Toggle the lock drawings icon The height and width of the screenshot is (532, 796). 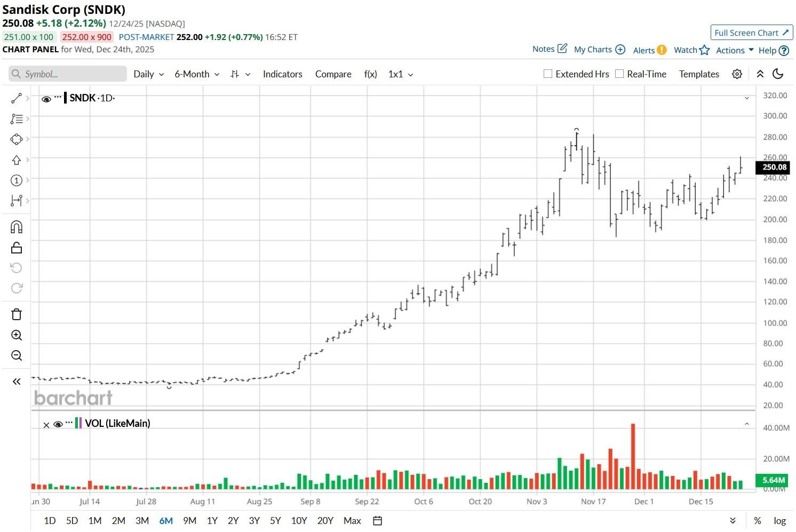pyautogui.click(x=17, y=248)
